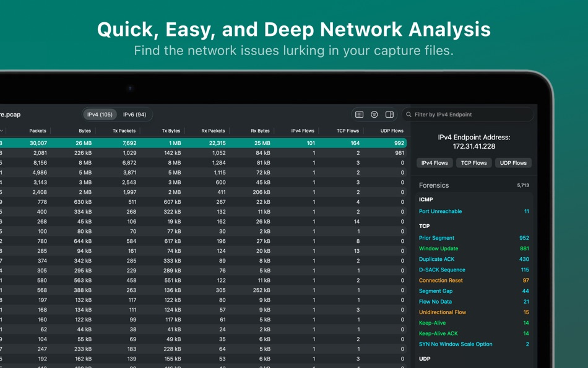Click the 94 kB bytes cell
The height and width of the screenshot is (368, 588).
[84, 251]
